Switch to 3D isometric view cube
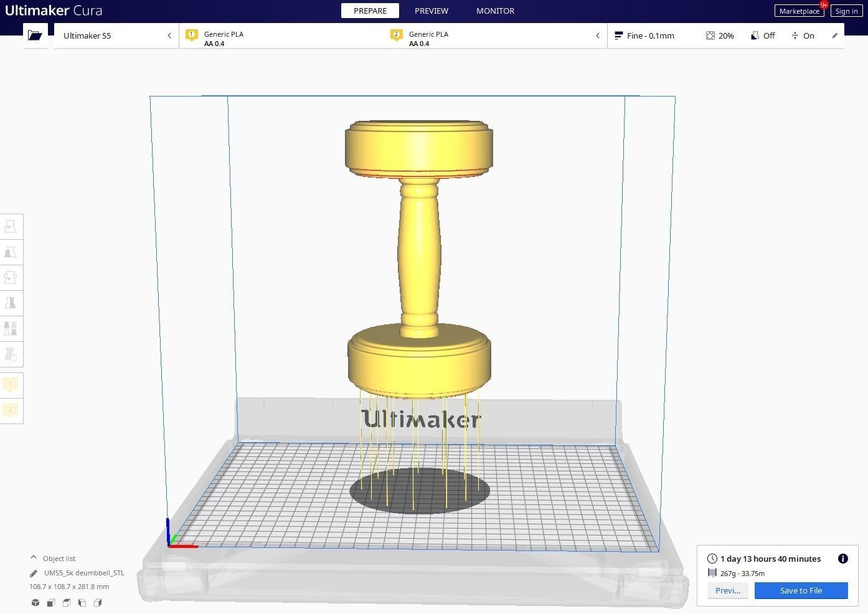 pos(35,603)
